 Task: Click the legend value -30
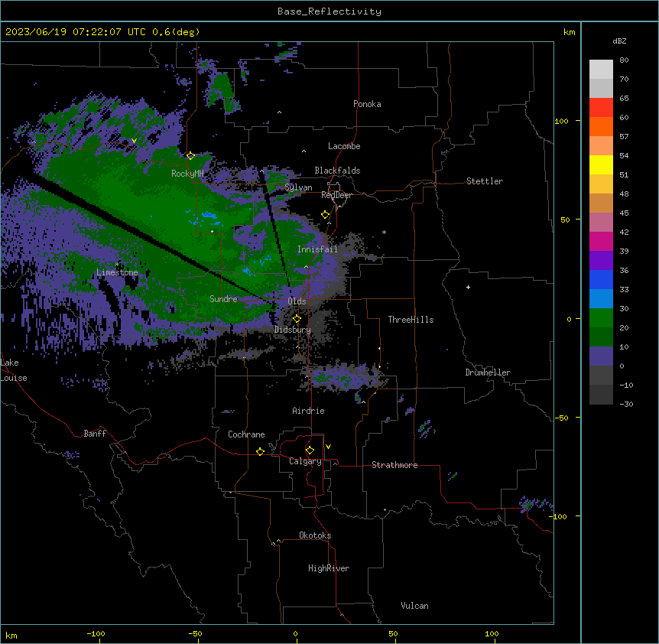pos(626,405)
